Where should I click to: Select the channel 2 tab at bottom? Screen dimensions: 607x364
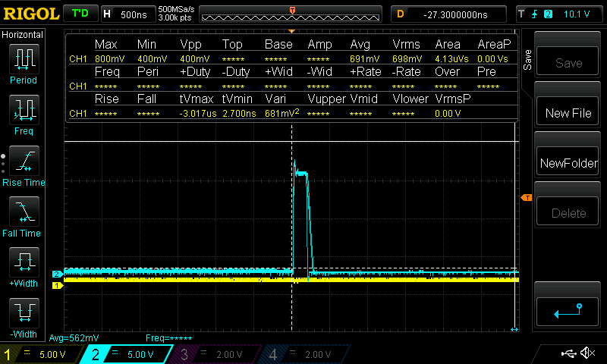coord(127,354)
